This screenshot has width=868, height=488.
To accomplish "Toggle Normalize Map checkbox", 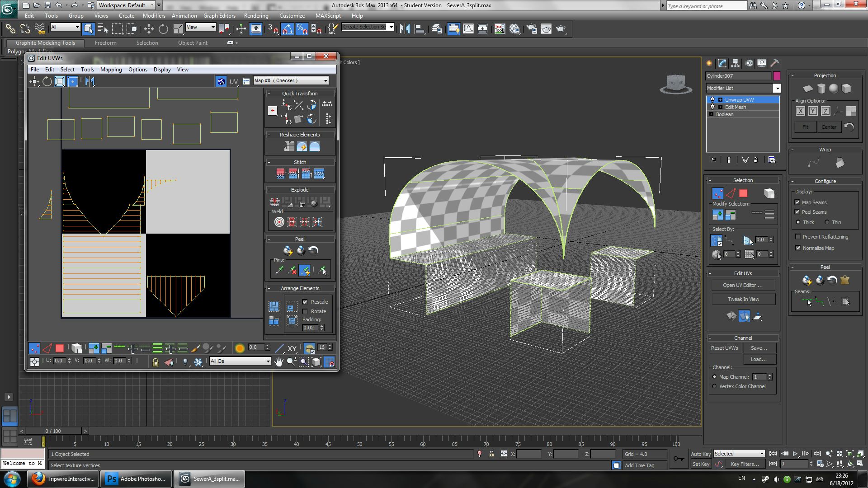I will tap(798, 248).
